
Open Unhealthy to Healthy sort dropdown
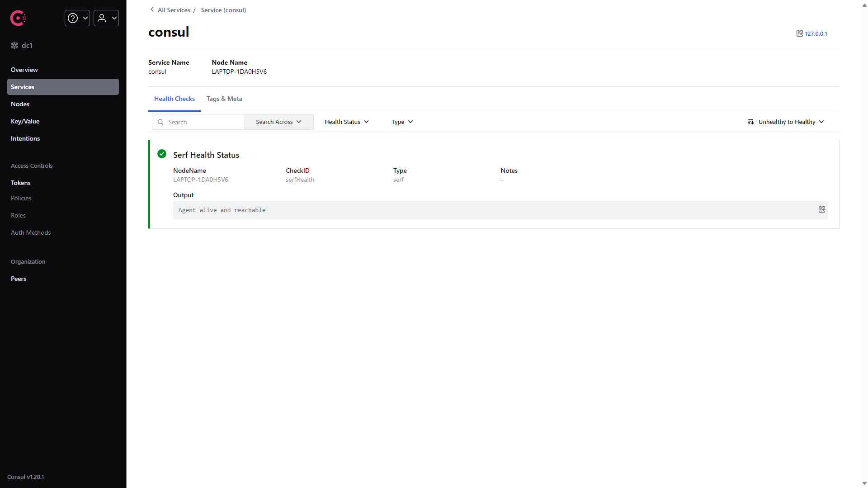[786, 122]
